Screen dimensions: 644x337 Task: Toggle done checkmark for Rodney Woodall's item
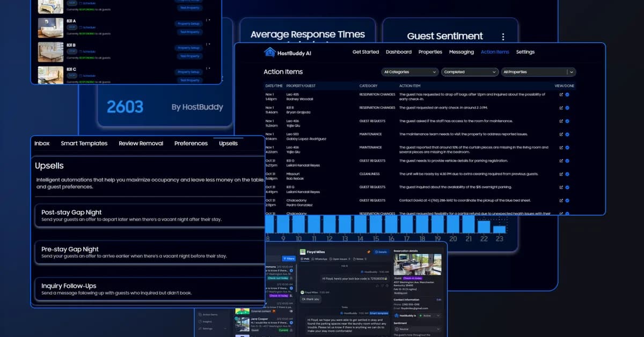tap(567, 94)
